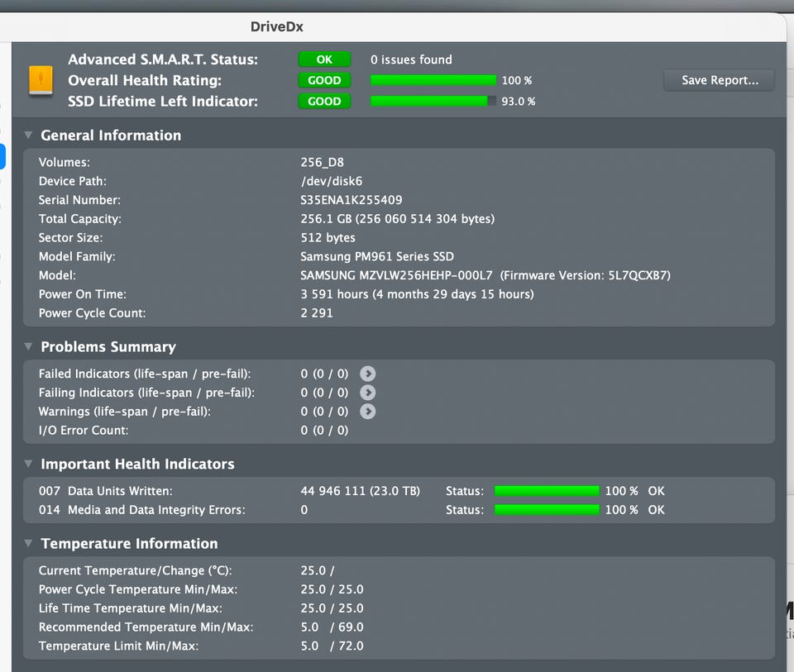This screenshot has width=794, height=672.
Task: Collapse the General Information section
Action: (x=28, y=135)
